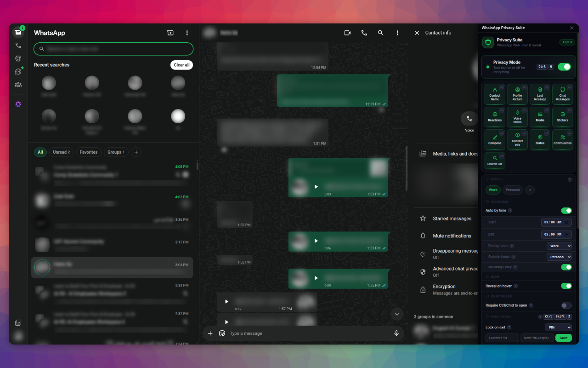Disable the Auto by time switch
The image size is (588, 368).
point(566,211)
